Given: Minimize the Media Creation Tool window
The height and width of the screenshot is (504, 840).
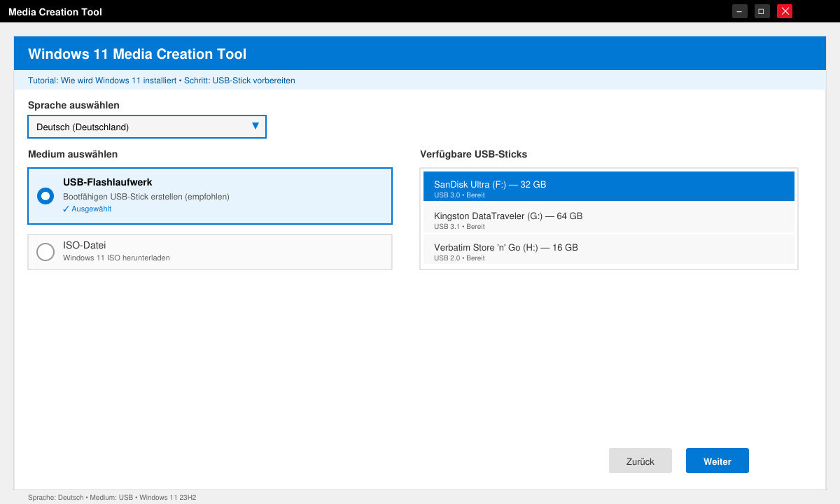Looking at the screenshot, I should pyautogui.click(x=740, y=11).
